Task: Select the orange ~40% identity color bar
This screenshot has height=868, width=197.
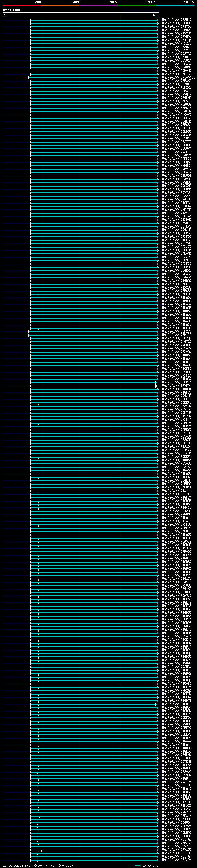Action: click(60, 6)
